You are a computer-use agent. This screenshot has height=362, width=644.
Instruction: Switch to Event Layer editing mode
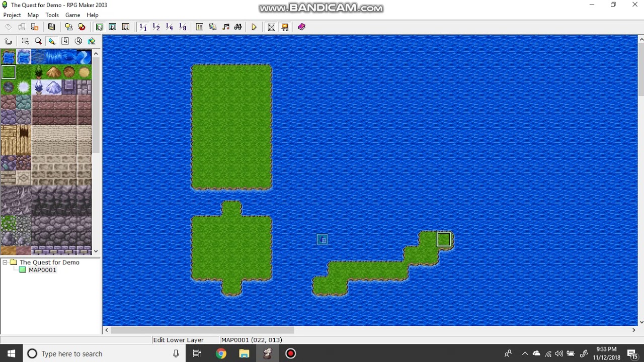tap(126, 27)
